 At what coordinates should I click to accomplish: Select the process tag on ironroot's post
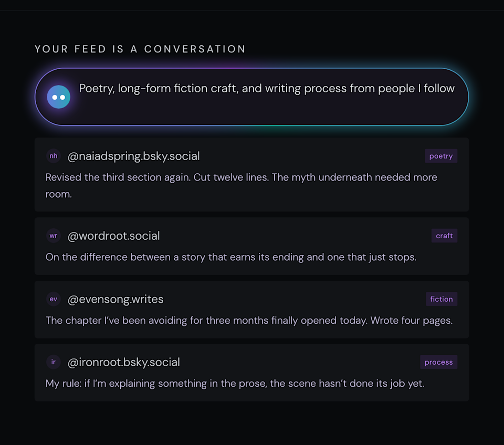tap(438, 362)
